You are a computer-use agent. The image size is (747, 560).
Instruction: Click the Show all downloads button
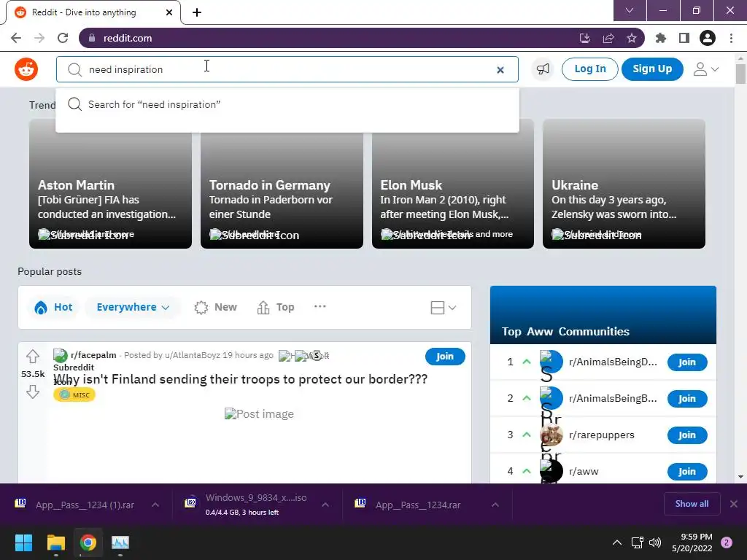(692, 504)
